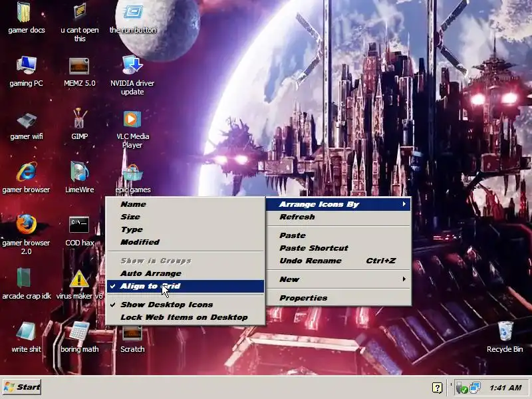Select the Scratch desktop icon

(132, 333)
